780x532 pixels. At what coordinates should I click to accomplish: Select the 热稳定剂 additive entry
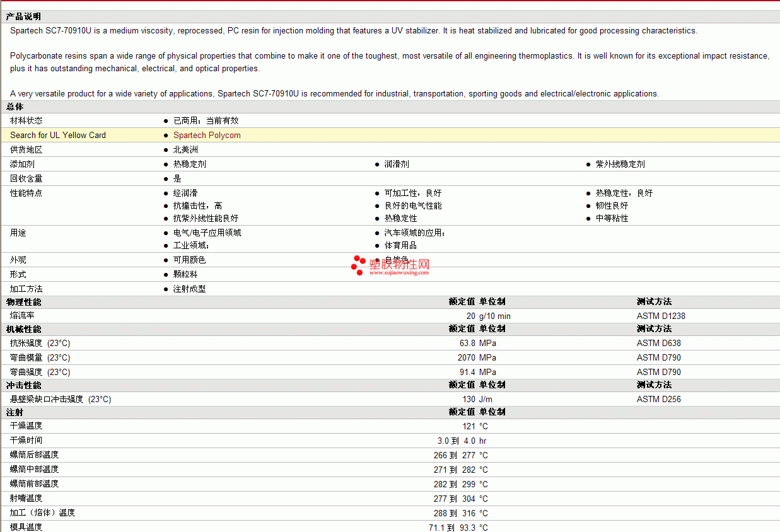tap(190, 164)
